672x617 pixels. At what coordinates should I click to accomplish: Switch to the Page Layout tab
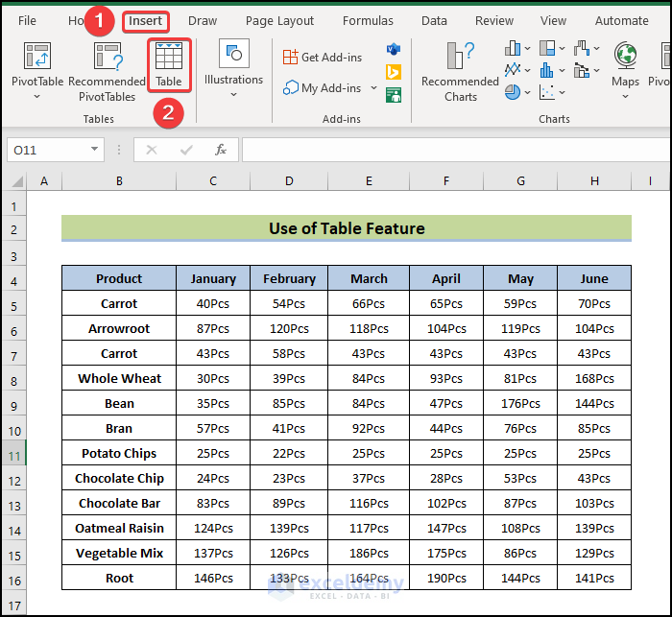(279, 20)
